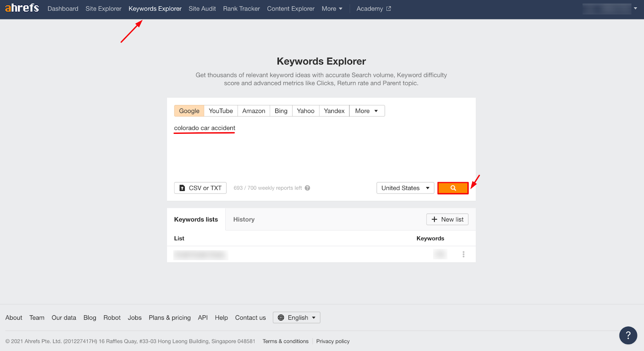The image size is (644, 351).
Task: Click the external link icon beside Academy
Action: tap(388, 8)
